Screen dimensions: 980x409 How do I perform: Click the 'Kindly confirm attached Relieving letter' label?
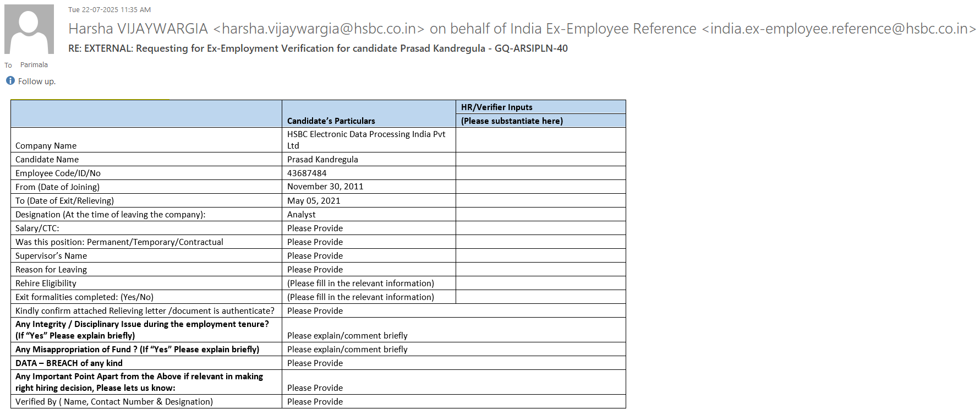click(145, 311)
